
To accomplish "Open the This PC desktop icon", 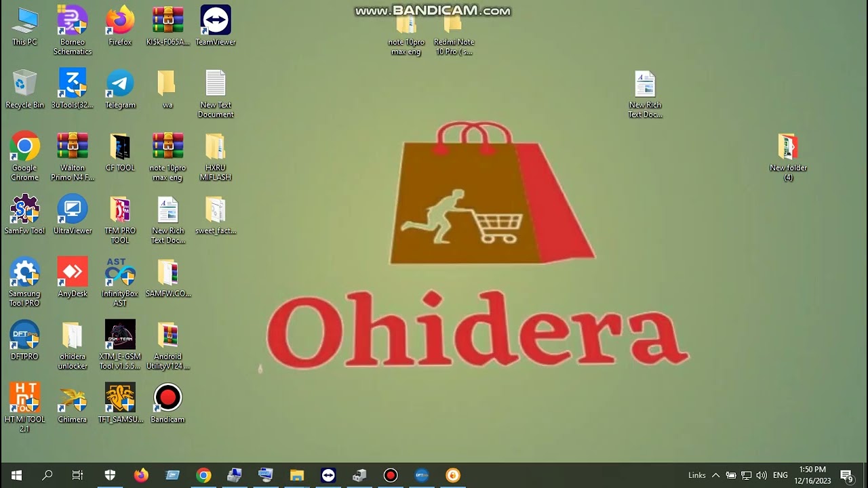I will (24, 26).
